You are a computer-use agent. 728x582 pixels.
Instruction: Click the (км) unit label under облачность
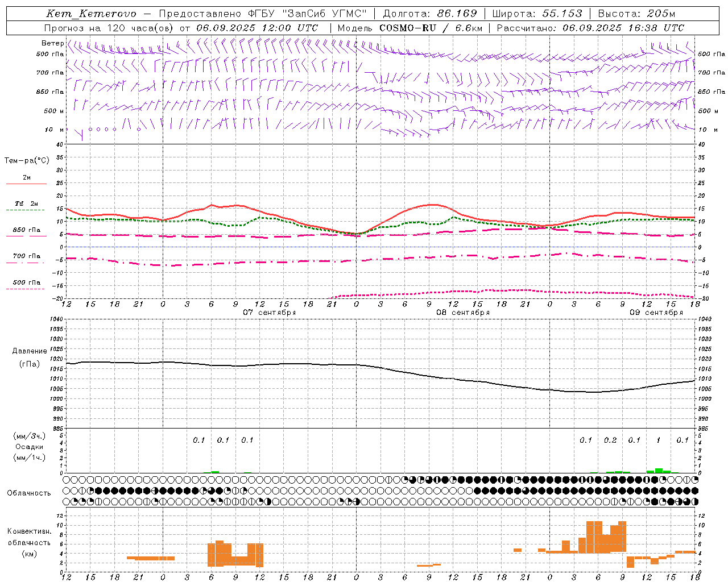click(x=29, y=553)
